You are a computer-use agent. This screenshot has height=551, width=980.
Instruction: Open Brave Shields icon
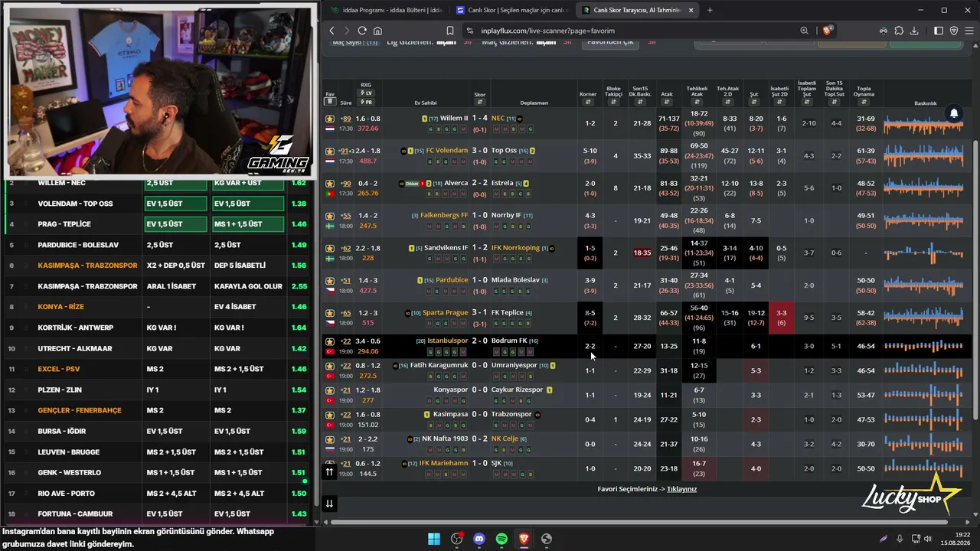pyautogui.click(x=827, y=31)
